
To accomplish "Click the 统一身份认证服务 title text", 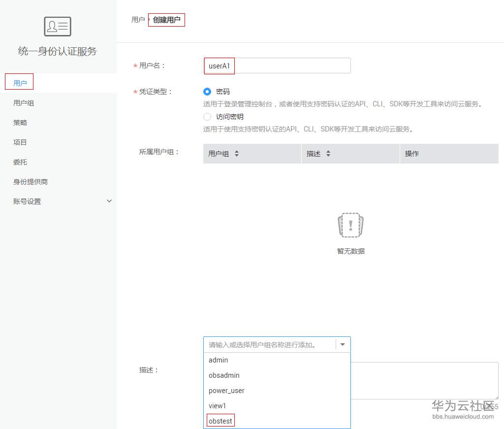I will (x=58, y=51).
